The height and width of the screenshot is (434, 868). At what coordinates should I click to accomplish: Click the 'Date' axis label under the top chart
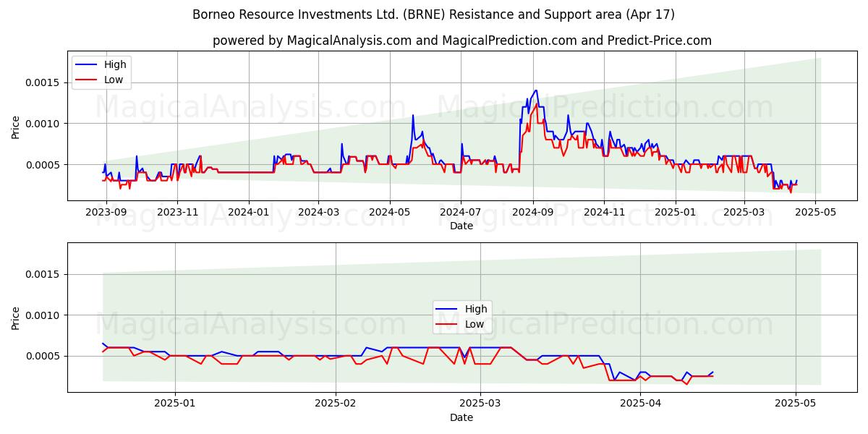click(x=461, y=226)
